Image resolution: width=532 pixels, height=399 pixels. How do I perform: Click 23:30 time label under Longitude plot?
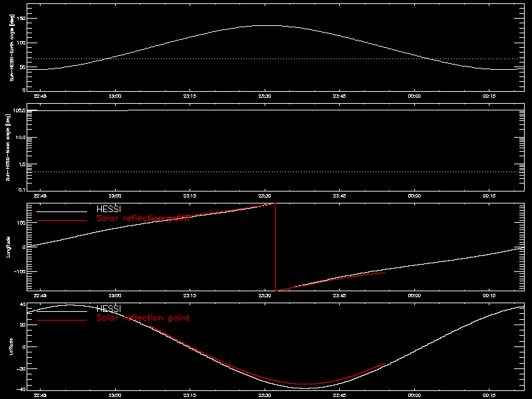tap(265, 295)
